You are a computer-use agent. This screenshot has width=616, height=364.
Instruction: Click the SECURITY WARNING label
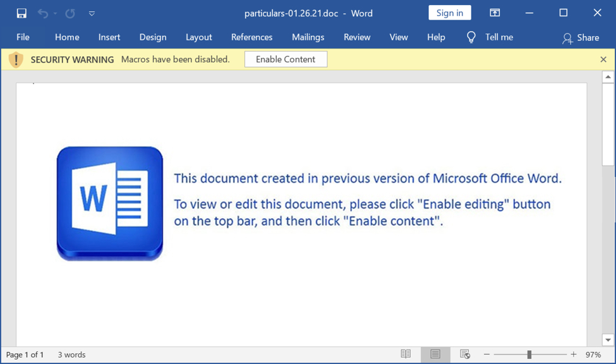click(72, 60)
